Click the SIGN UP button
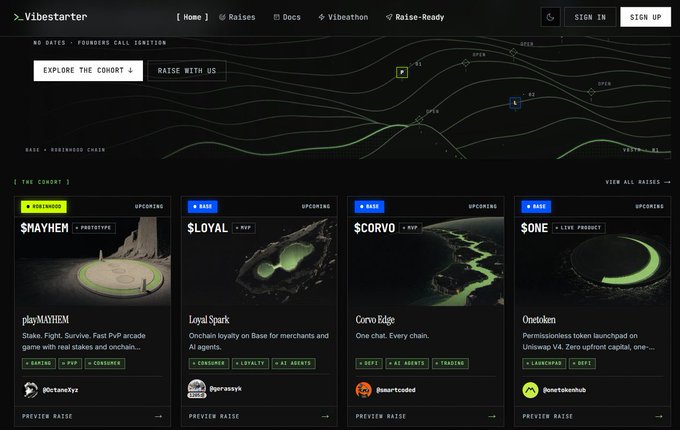This screenshot has width=680, height=430. tap(645, 17)
